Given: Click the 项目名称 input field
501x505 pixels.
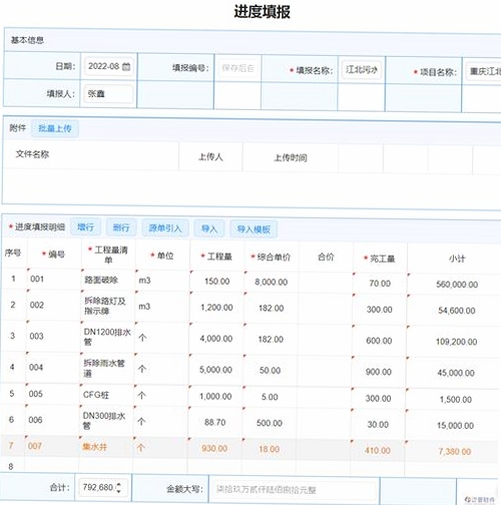Looking at the screenshot, I should coord(483,71).
